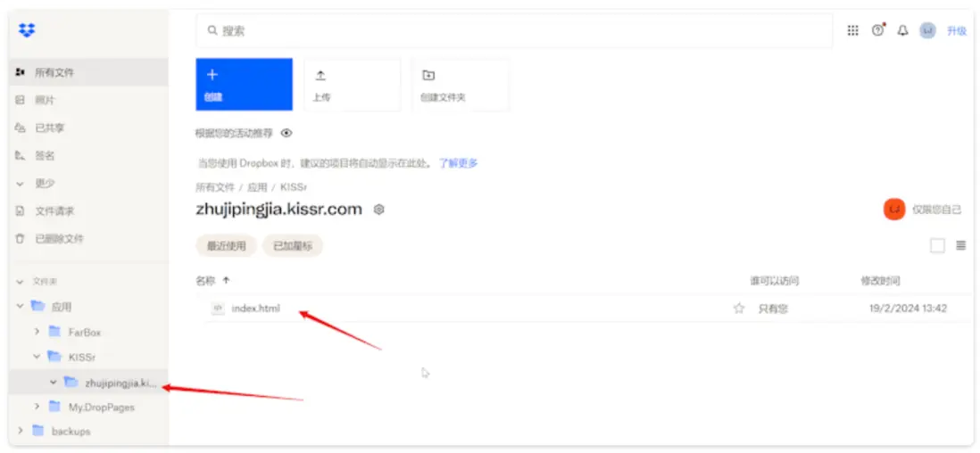The image size is (980, 453).
Task: Open the notifications bell icon
Action: [902, 30]
